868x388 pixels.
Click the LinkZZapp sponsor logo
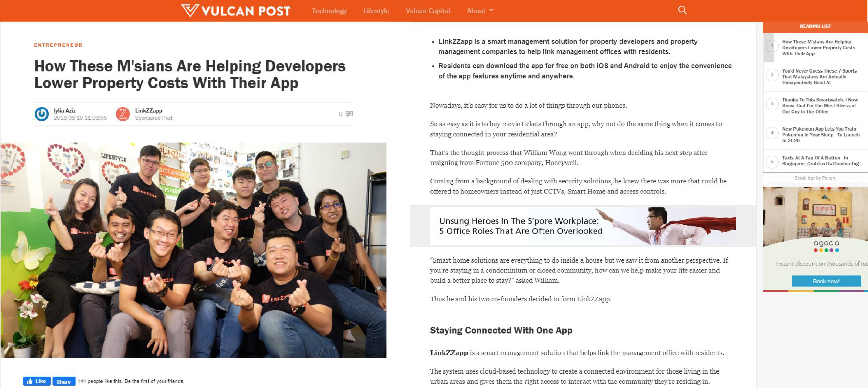[123, 114]
